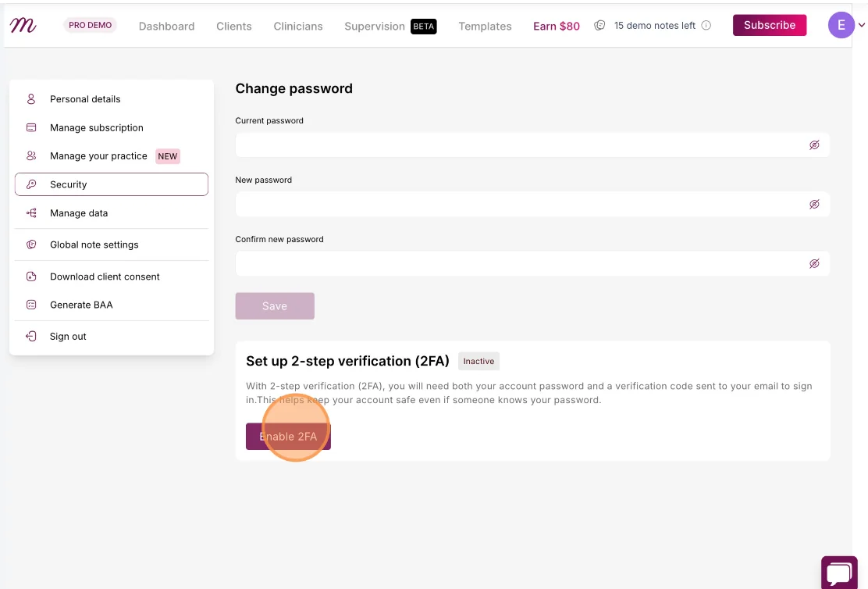Click the Inactive status badge

[478, 361]
